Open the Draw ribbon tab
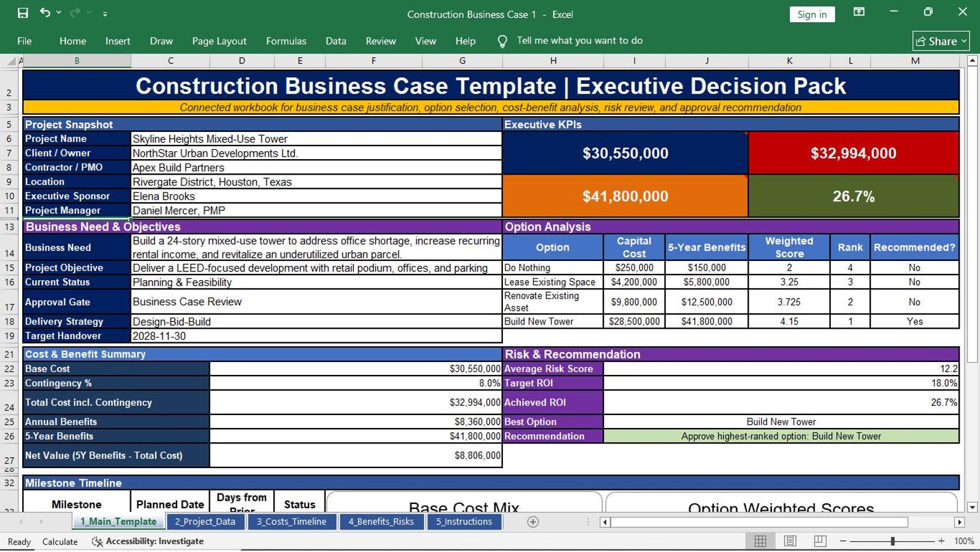The width and height of the screenshot is (980, 552). tap(161, 41)
